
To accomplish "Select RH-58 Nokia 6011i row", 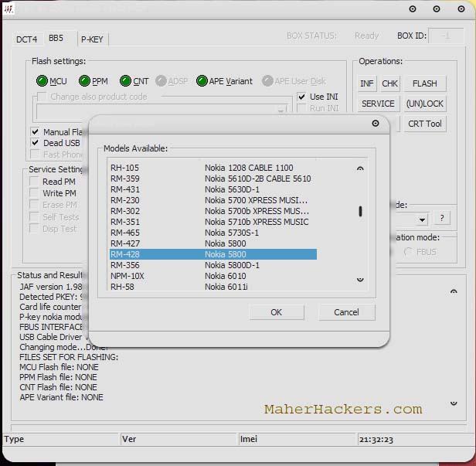I will (213, 287).
